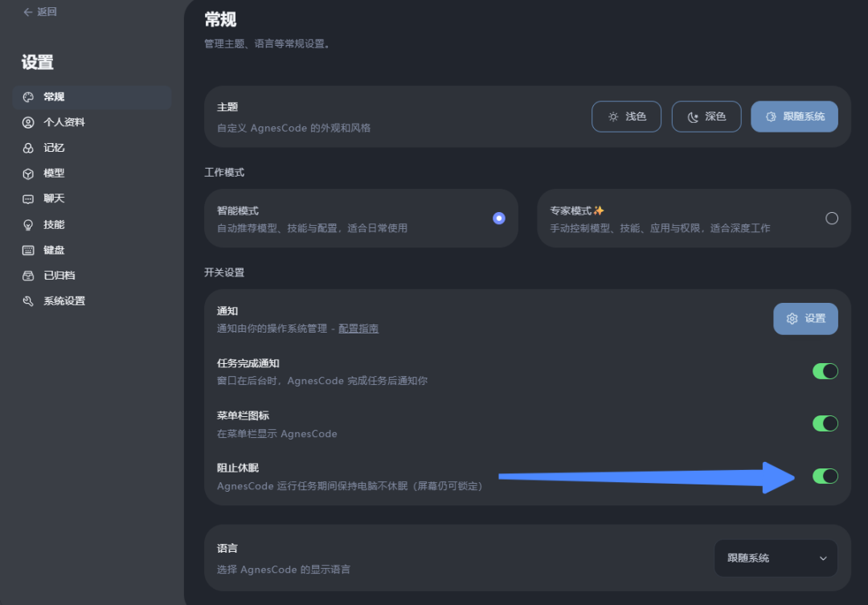Disable the 阻止休眠 switch
The width and height of the screenshot is (868, 605).
click(x=825, y=476)
